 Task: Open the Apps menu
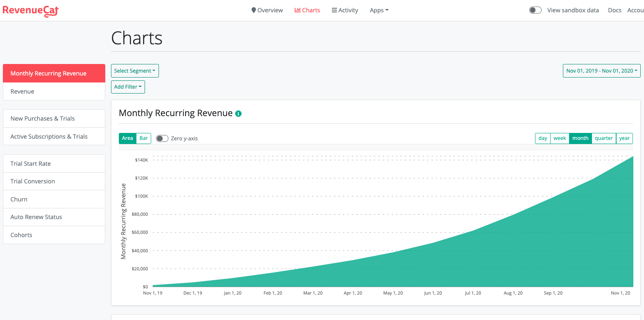click(x=379, y=10)
